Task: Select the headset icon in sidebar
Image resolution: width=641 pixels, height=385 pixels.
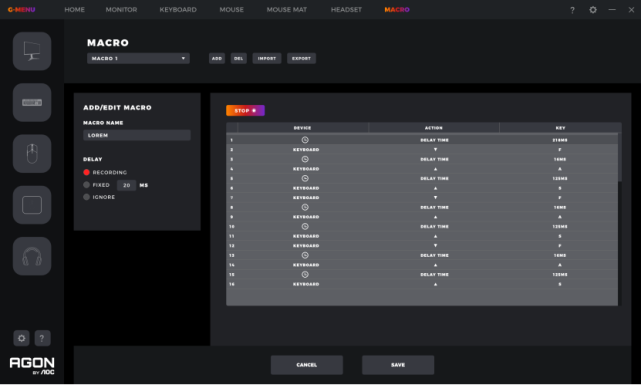Action: pyautogui.click(x=32, y=256)
